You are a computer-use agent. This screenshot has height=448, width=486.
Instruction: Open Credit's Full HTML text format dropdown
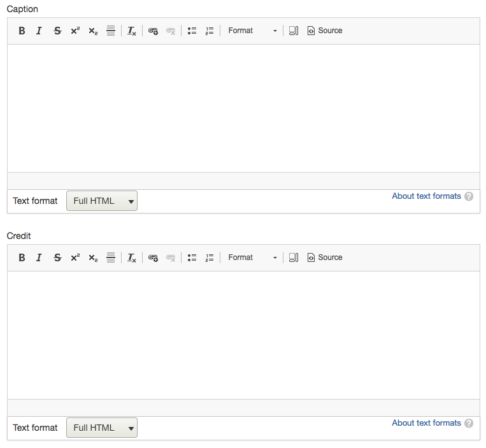pyautogui.click(x=102, y=428)
